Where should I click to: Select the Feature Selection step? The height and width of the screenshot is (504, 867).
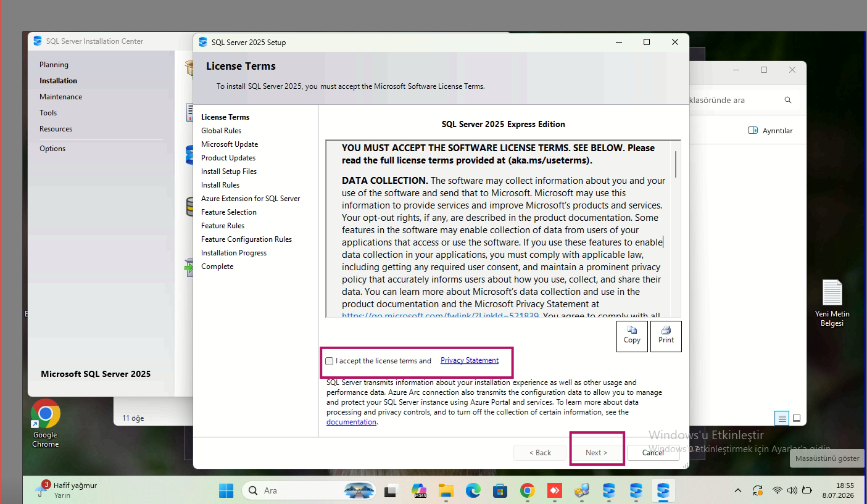(229, 212)
